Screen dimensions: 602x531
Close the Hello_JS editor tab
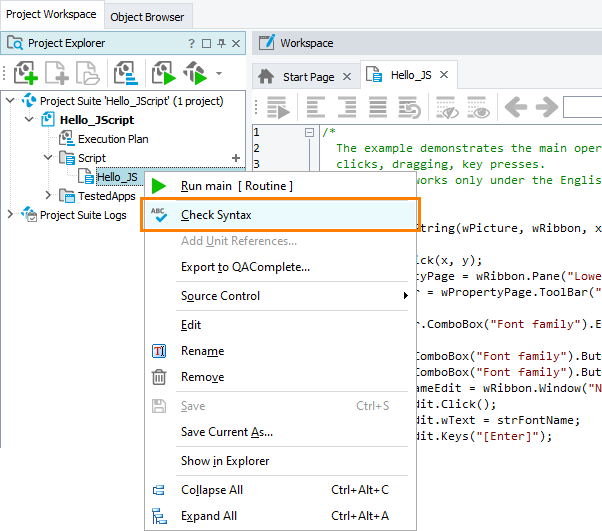point(444,76)
